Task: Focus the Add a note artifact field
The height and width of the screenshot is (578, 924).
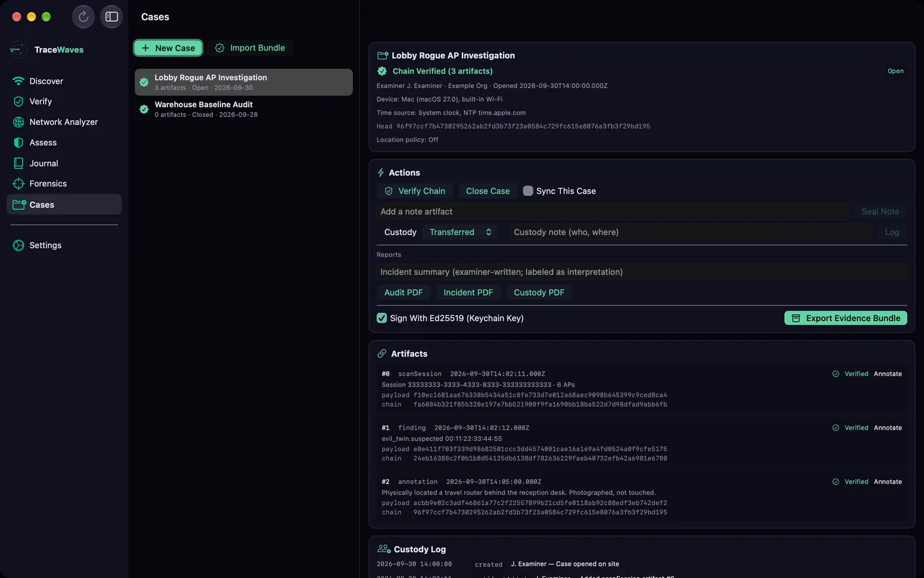Action: pos(613,211)
